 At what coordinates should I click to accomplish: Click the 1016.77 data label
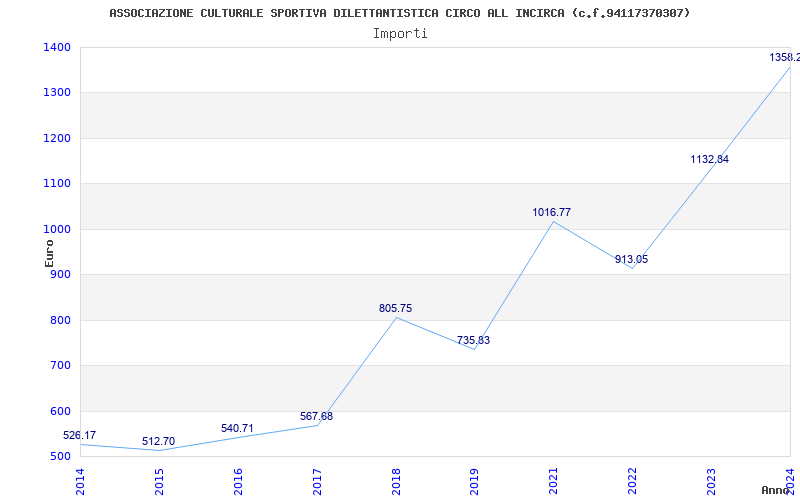coord(552,212)
